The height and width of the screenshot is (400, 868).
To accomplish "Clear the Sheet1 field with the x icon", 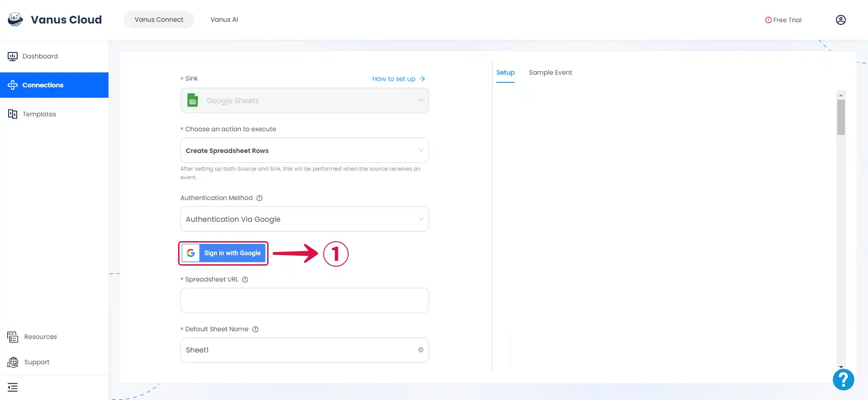I will click(x=421, y=350).
